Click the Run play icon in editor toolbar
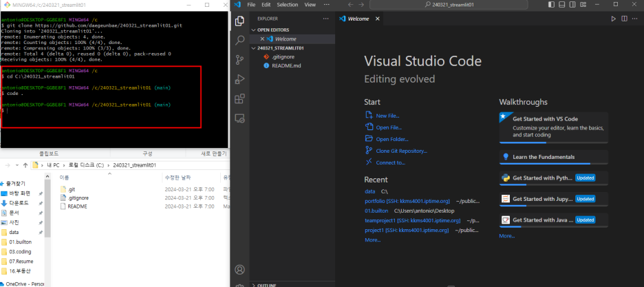The height and width of the screenshot is (287, 644). [613, 19]
